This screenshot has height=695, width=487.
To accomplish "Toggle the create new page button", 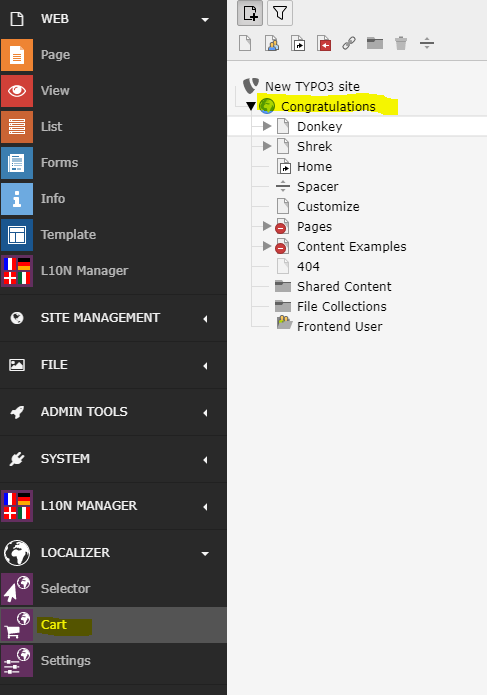I will pyautogui.click(x=250, y=13).
